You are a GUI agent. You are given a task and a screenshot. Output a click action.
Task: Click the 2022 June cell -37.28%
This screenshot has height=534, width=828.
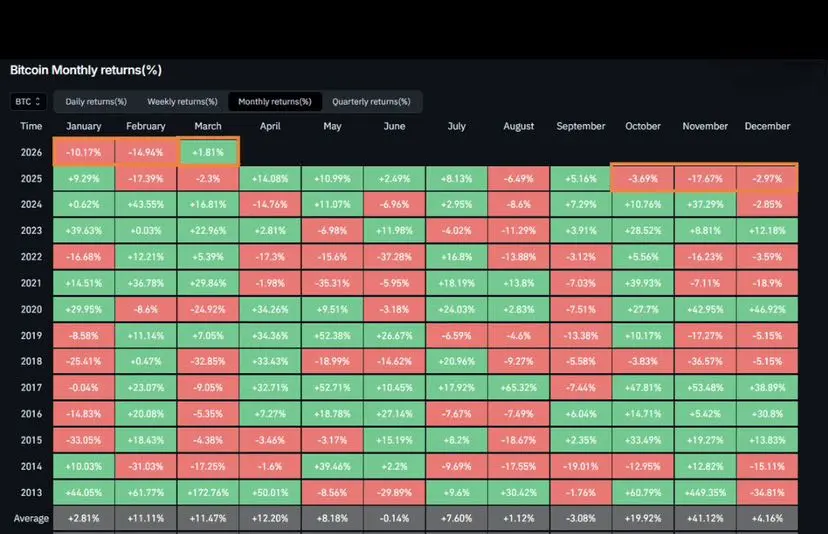click(x=394, y=257)
